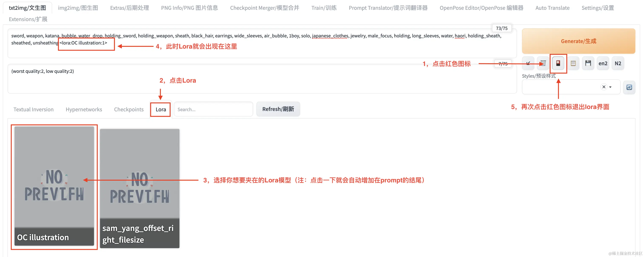This screenshot has height=257, width=644.
Task: Click the arrow icon to read prompt parameters
Action: [x=528, y=63]
